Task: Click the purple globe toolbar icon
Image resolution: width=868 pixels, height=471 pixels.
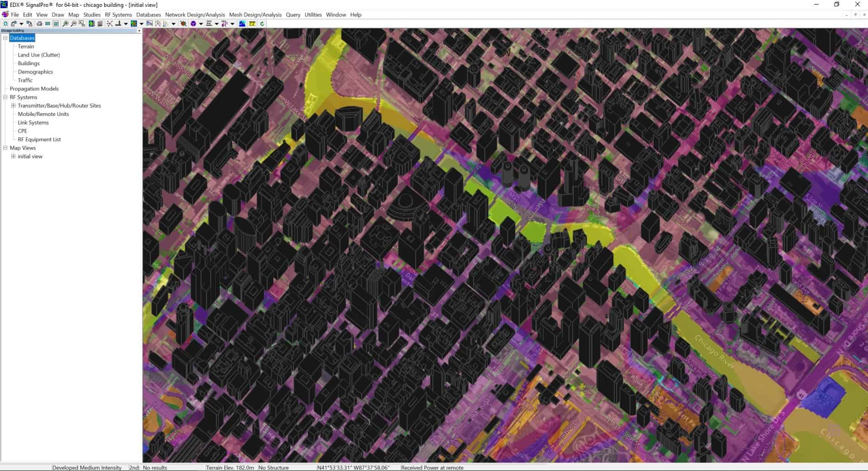Action: 193,24
